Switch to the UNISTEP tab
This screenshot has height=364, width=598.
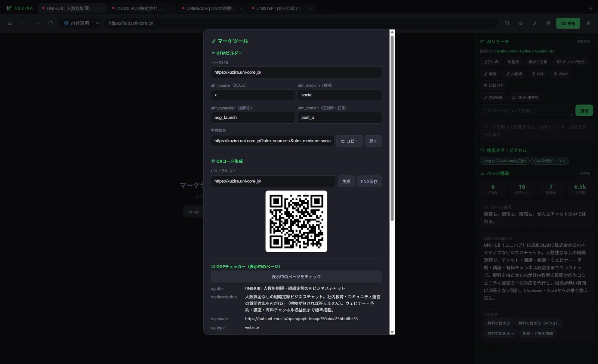click(x=282, y=8)
